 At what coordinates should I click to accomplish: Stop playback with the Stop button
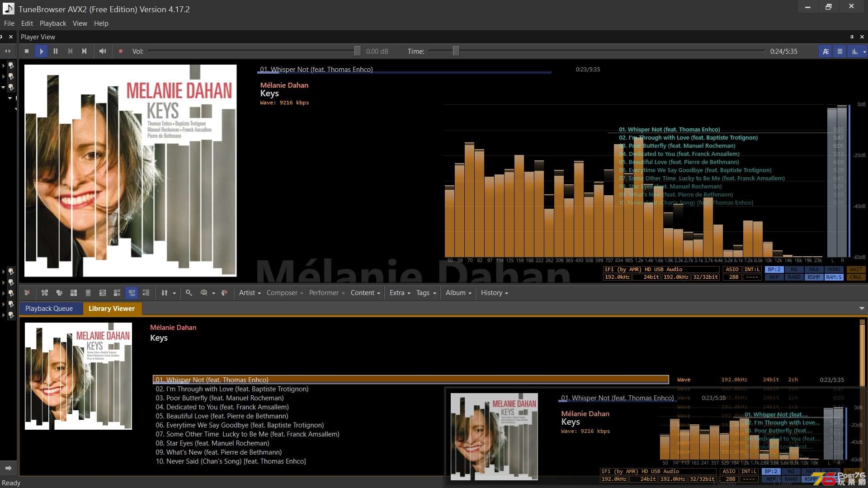tap(27, 52)
